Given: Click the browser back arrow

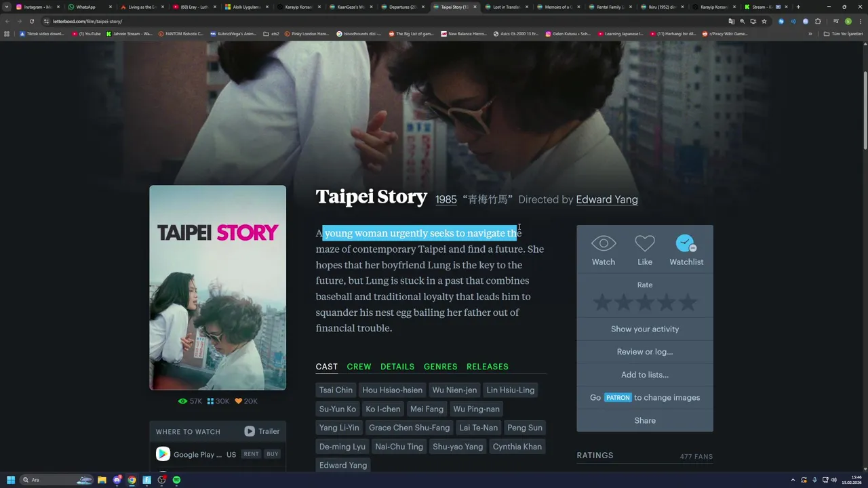Looking at the screenshot, I should coord(7,21).
